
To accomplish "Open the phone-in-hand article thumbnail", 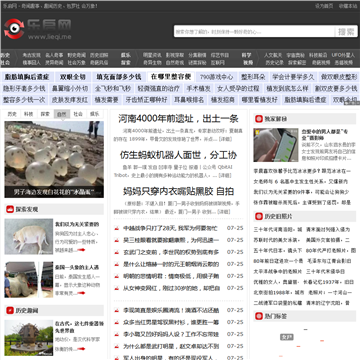I will 276,145.
